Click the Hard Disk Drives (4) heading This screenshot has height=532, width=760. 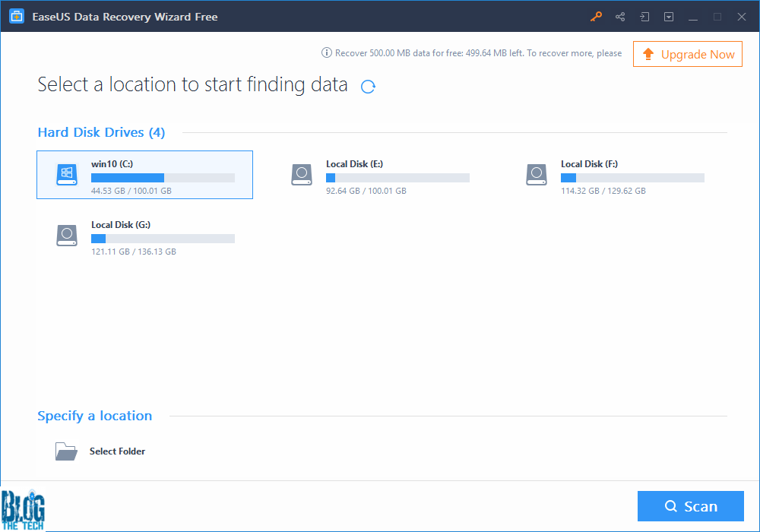coord(101,132)
